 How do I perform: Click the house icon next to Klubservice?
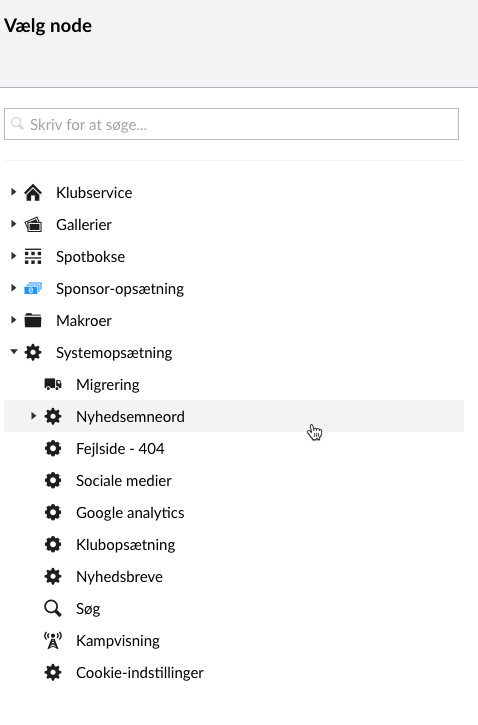(33, 192)
